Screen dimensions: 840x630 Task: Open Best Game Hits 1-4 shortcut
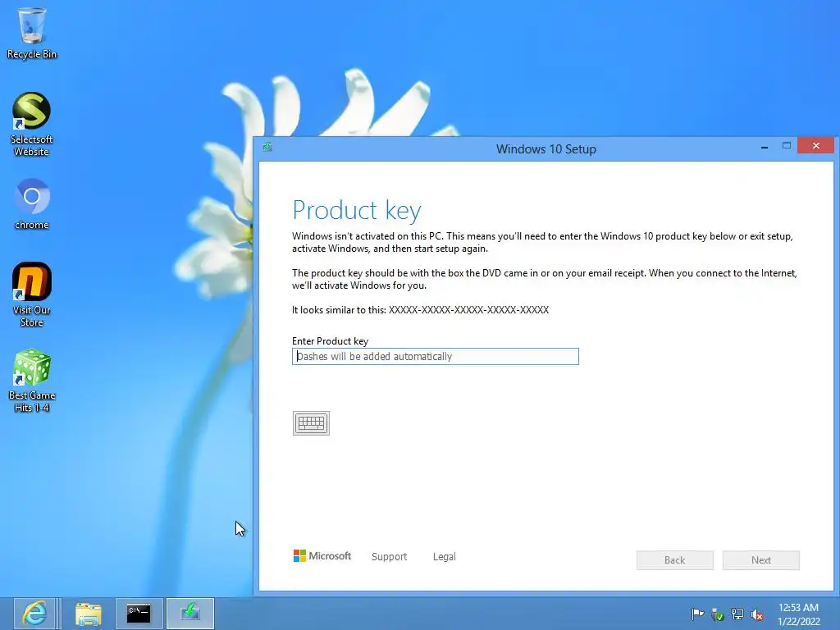coord(32,381)
